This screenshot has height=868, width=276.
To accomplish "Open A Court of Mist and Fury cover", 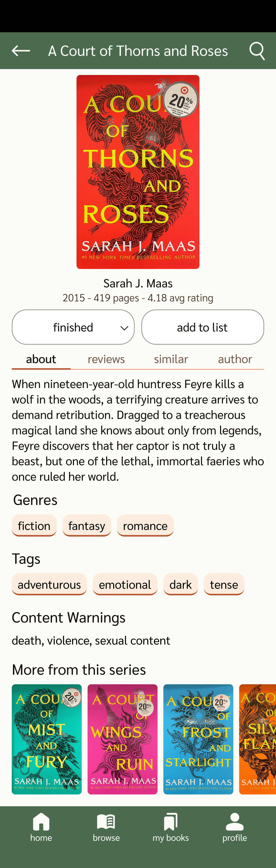I will click(47, 739).
